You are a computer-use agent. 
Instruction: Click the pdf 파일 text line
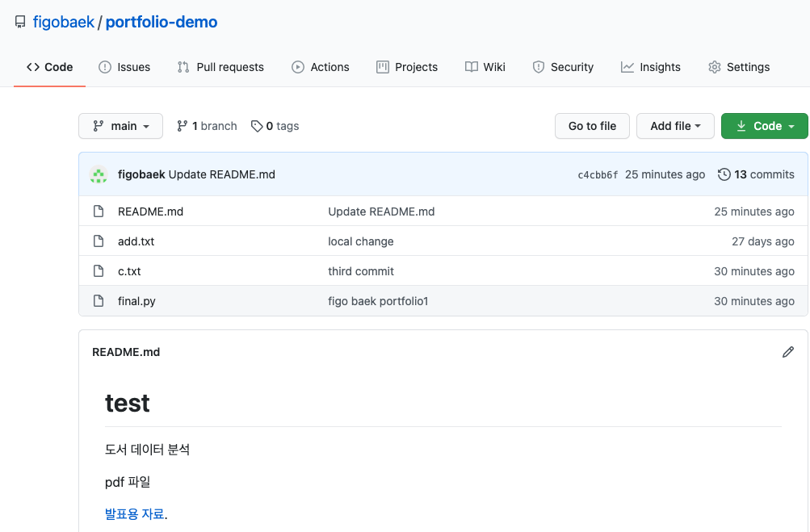(128, 482)
